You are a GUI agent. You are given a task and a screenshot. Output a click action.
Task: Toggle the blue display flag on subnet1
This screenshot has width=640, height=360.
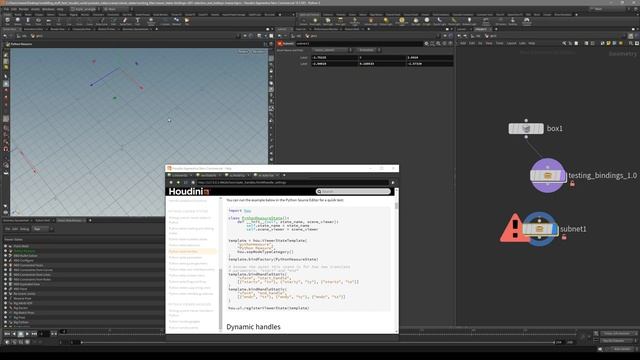tap(555, 229)
